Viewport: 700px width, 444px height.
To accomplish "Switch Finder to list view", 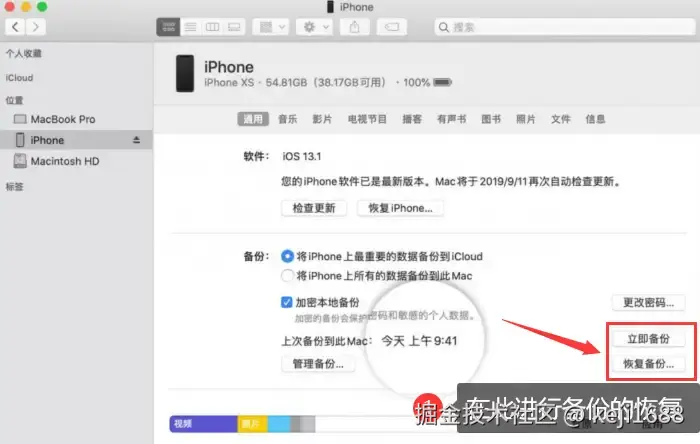I will 191,27.
